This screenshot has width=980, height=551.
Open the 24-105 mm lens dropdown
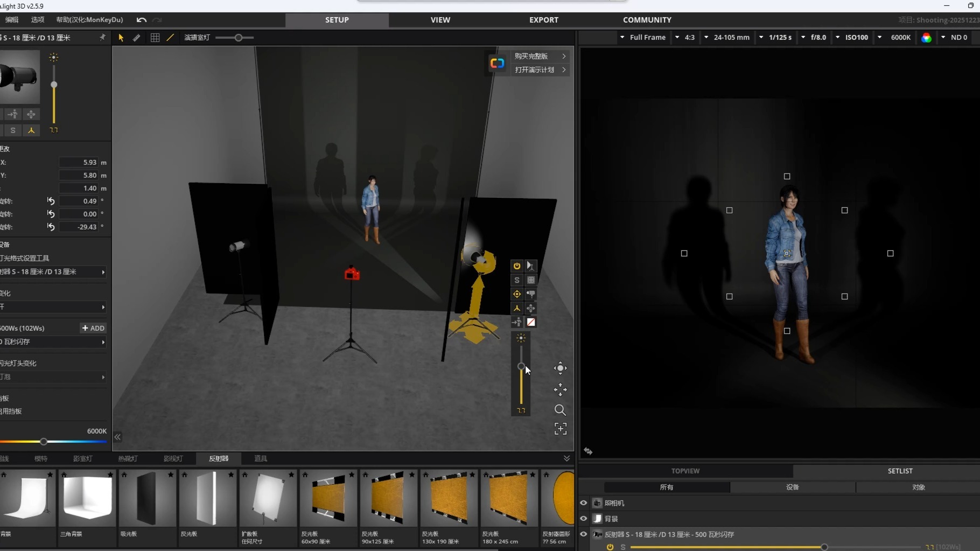726,38
